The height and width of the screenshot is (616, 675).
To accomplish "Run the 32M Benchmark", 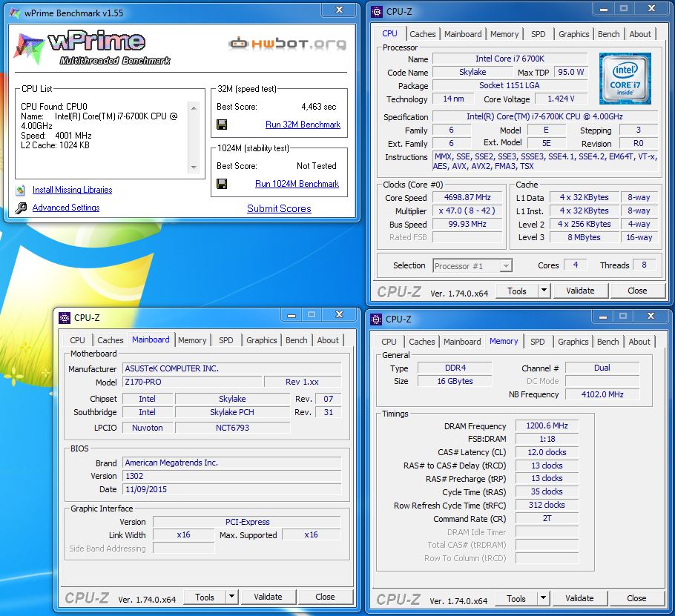I will tap(303, 125).
